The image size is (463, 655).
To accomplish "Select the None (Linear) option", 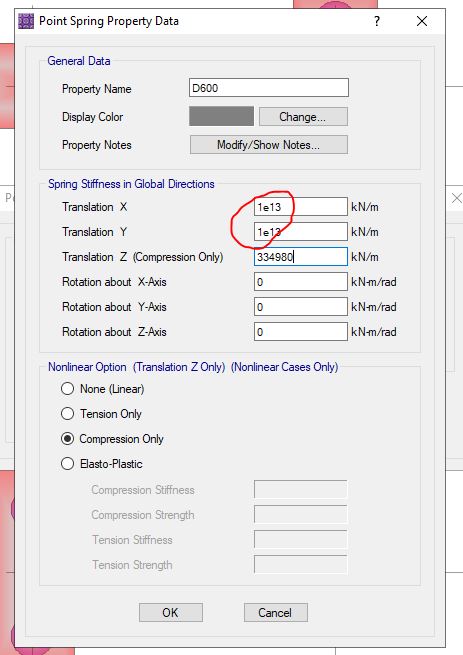I will pyautogui.click(x=67, y=389).
